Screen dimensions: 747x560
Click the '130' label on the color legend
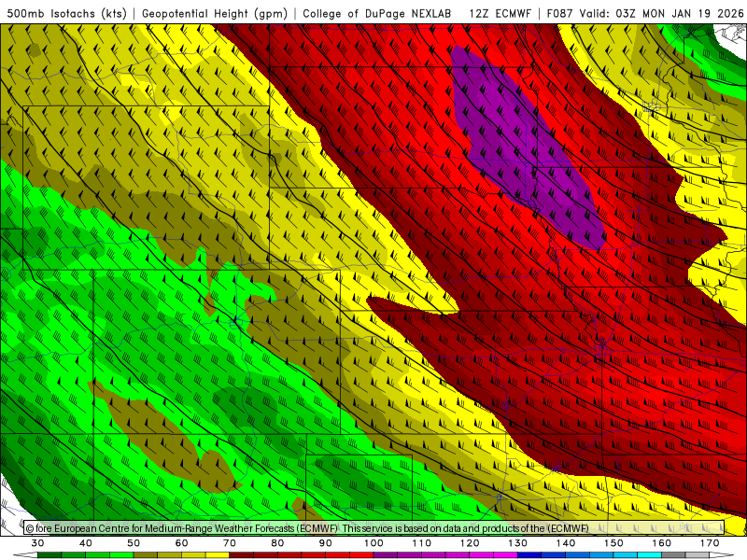pos(517,543)
